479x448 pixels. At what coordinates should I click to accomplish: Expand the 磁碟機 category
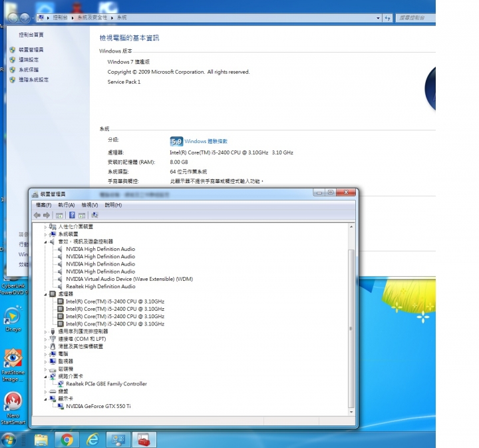coord(45,369)
